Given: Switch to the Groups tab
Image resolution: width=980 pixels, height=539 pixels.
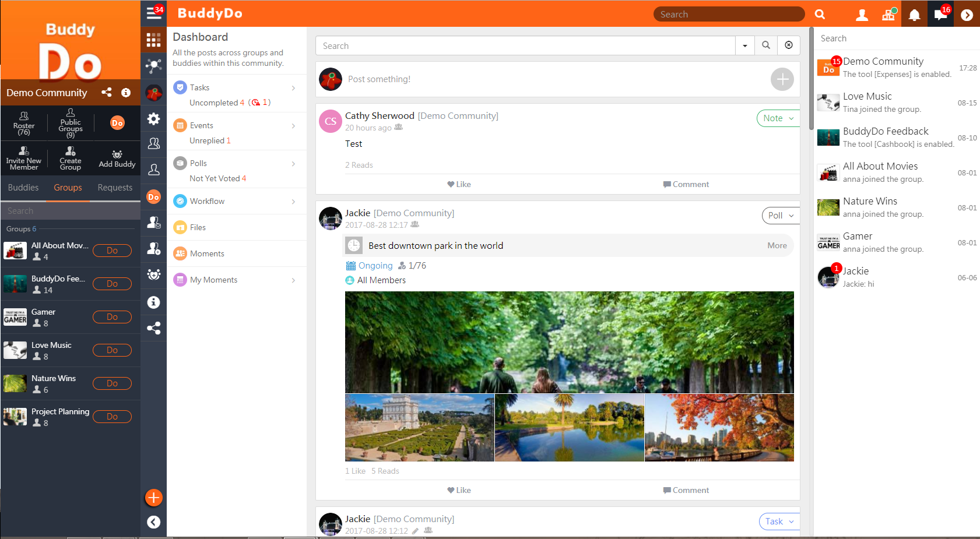Looking at the screenshot, I should tap(68, 188).
